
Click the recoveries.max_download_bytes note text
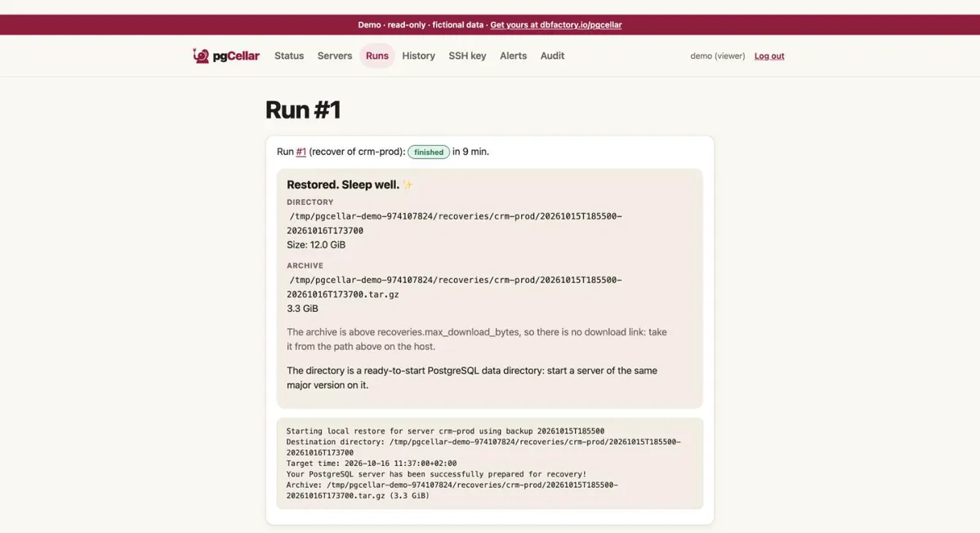[477, 340]
